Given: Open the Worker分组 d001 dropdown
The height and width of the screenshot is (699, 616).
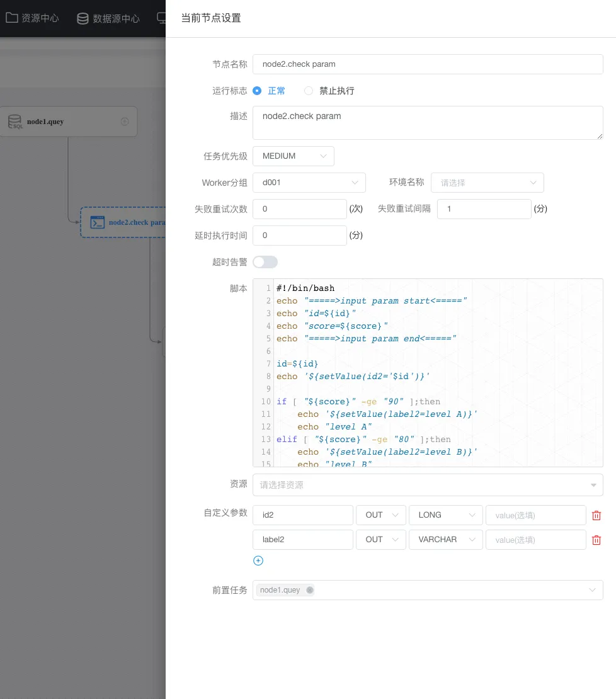Looking at the screenshot, I should pos(309,183).
